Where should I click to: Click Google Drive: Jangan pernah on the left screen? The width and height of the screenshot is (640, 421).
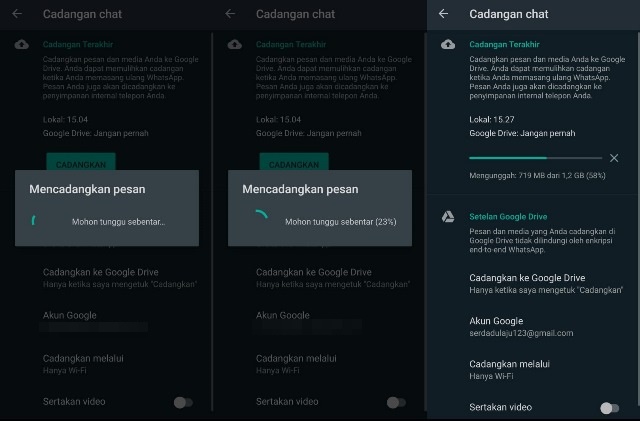[96, 133]
